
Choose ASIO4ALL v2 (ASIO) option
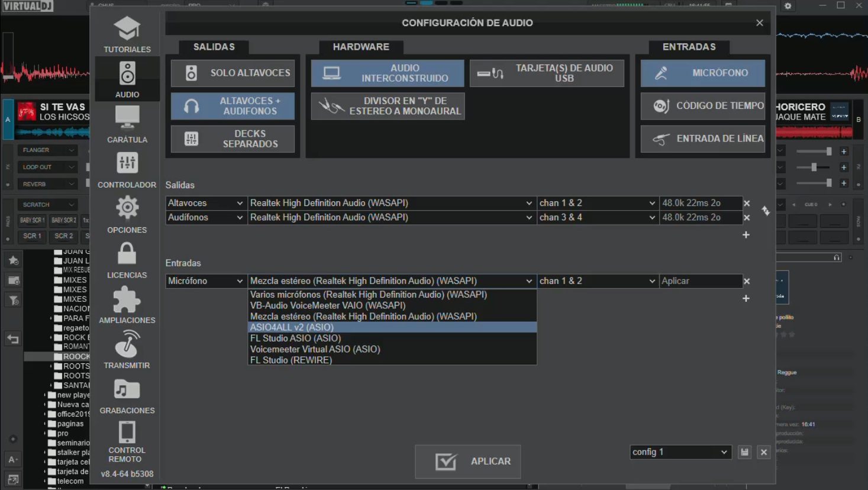[x=392, y=327]
